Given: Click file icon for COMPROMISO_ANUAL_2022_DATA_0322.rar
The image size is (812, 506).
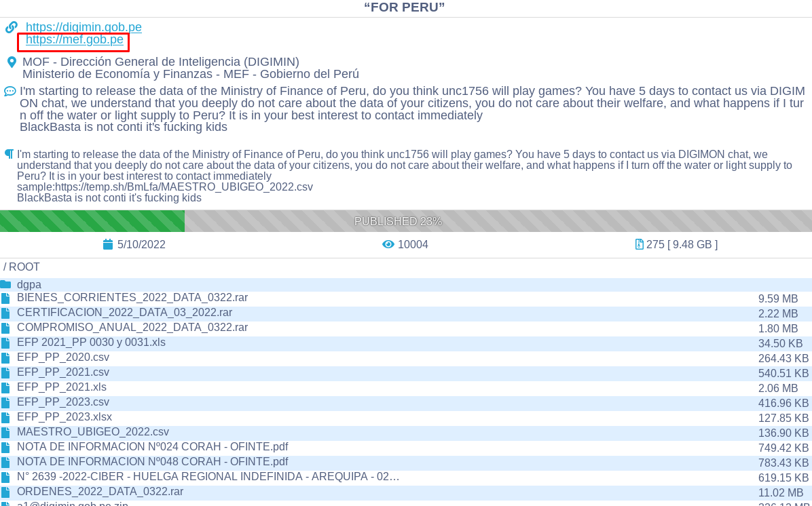Looking at the screenshot, I should tap(5, 328).
